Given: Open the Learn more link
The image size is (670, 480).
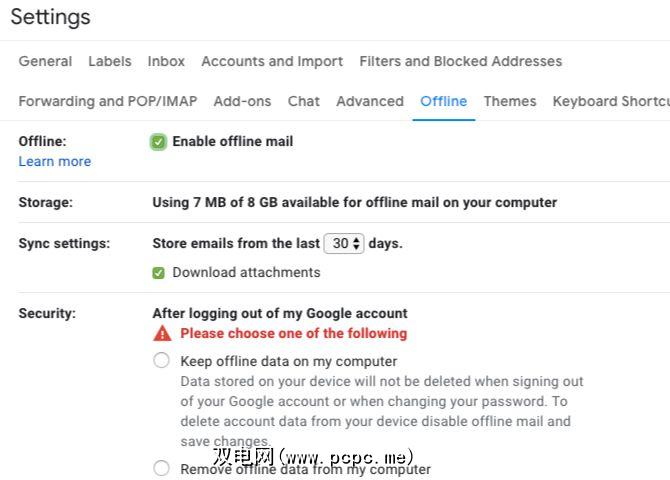Looking at the screenshot, I should point(54,161).
